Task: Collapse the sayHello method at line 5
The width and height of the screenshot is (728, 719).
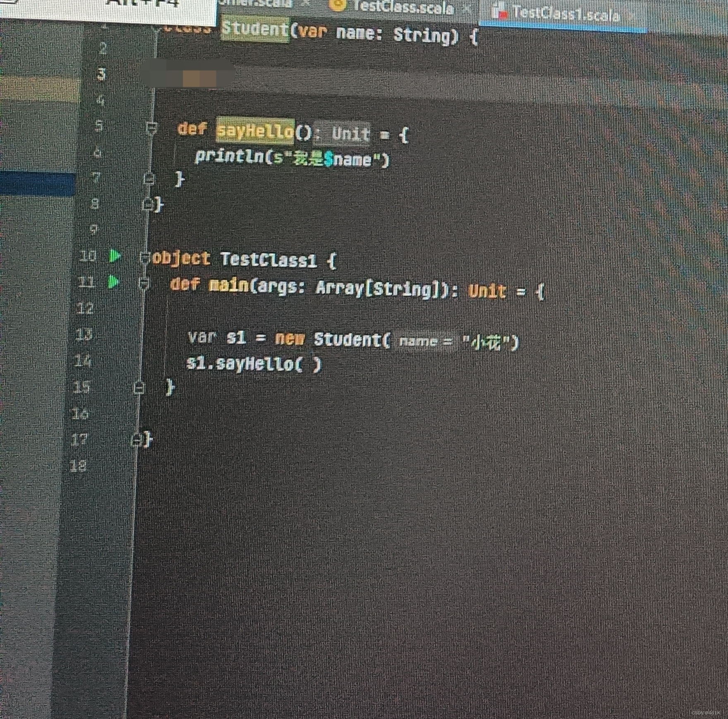Action: 152,128
